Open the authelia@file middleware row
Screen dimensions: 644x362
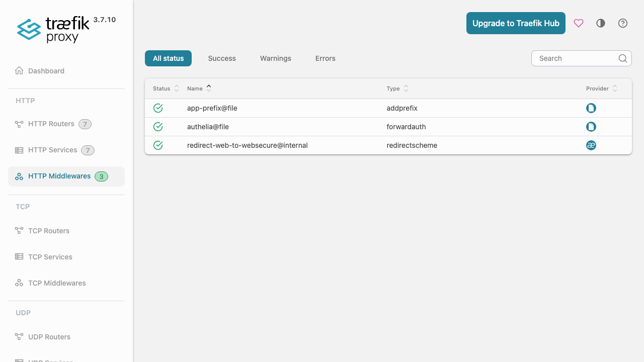388,127
